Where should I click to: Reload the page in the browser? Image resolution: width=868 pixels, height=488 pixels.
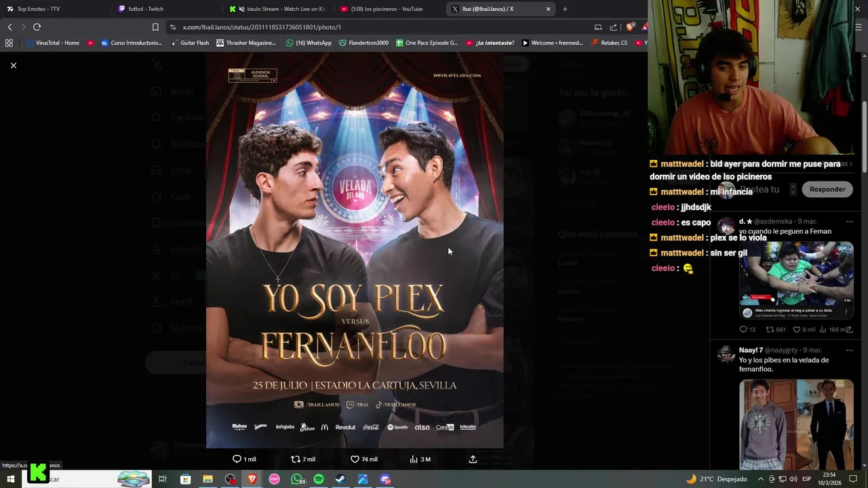(37, 27)
